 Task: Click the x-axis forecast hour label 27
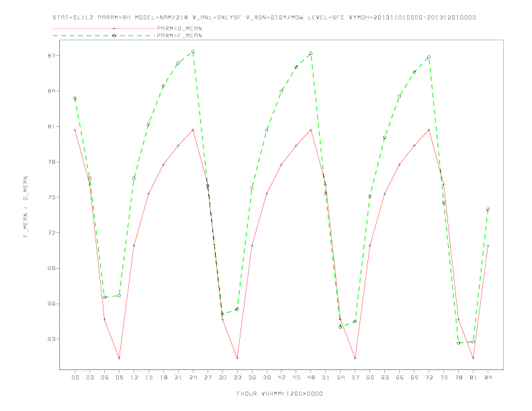pos(208,377)
